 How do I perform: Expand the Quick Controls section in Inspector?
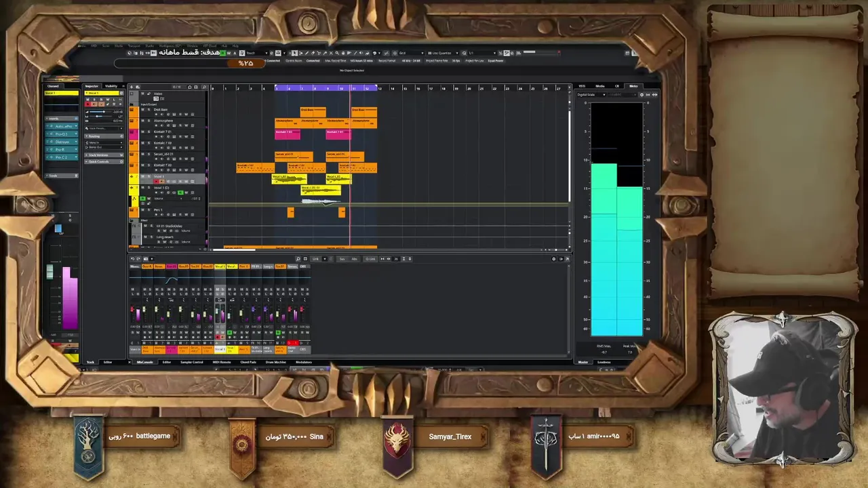[104, 161]
